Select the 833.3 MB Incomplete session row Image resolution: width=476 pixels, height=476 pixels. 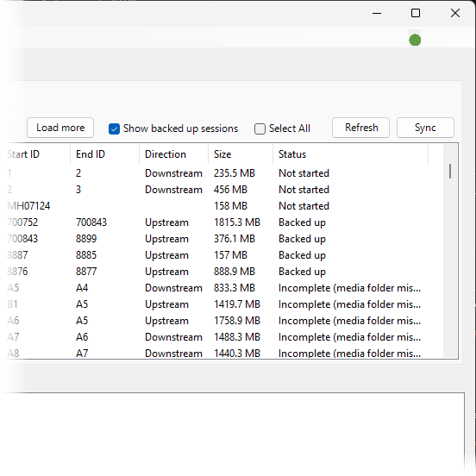point(223,288)
